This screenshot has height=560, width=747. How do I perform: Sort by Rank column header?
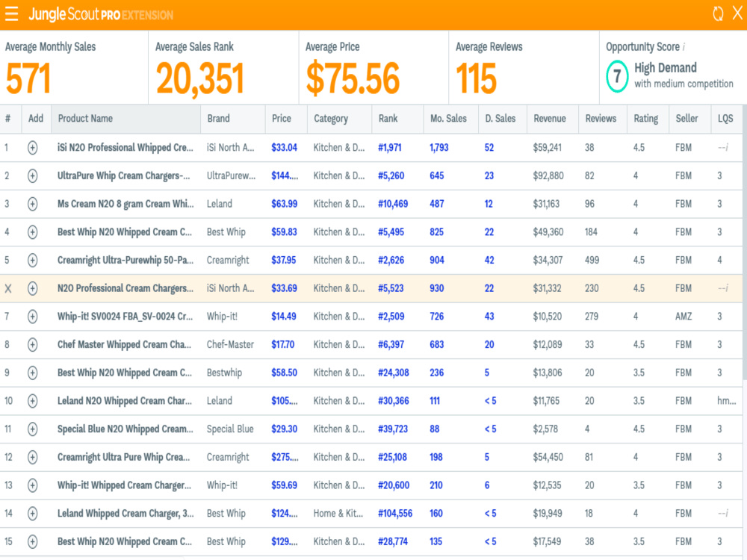coord(398,119)
